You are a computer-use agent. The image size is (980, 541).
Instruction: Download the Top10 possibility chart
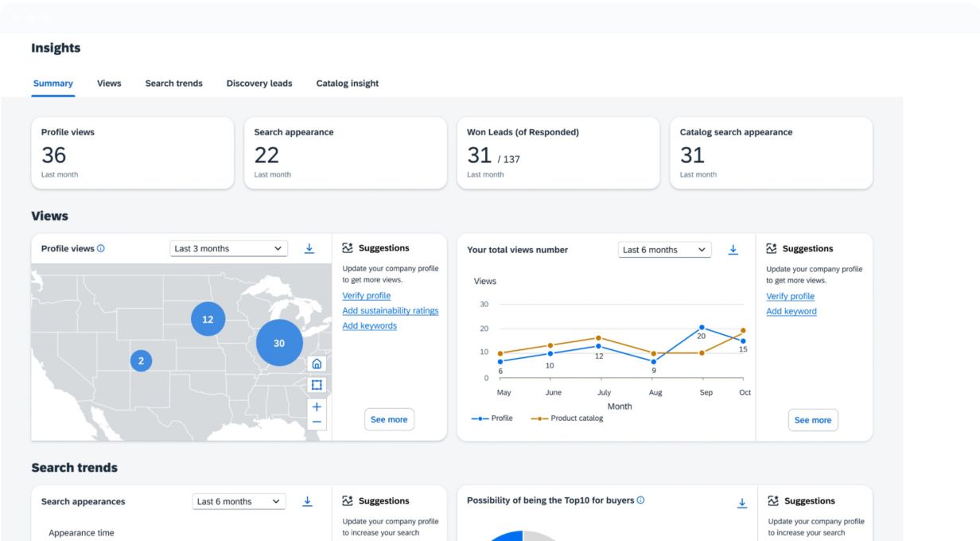(741, 502)
